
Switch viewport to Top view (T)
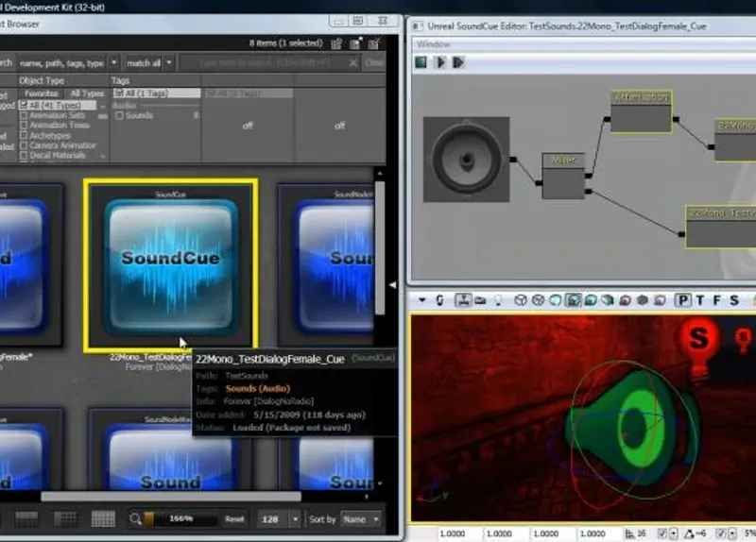click(x=700, y=300)
